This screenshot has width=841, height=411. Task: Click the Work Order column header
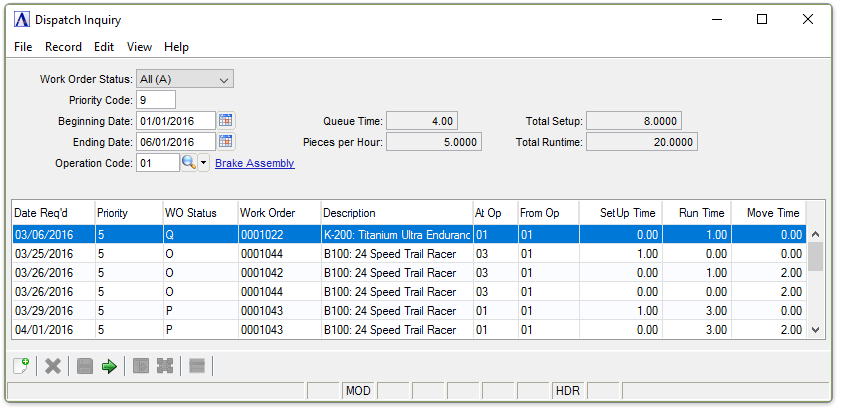click(x=278, y=213)
